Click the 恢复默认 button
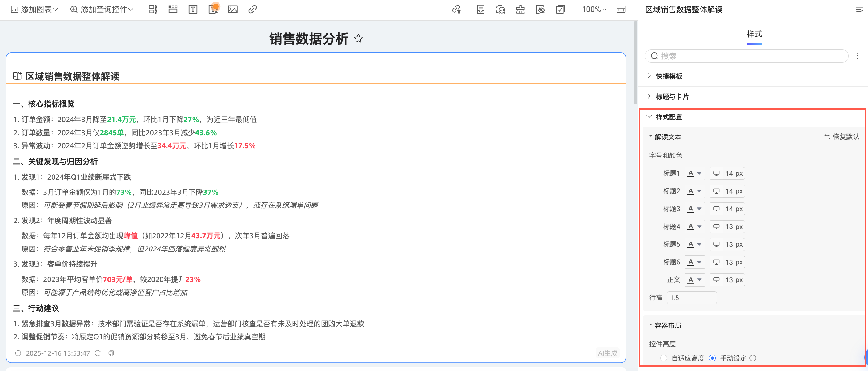 tap(842, 137)
